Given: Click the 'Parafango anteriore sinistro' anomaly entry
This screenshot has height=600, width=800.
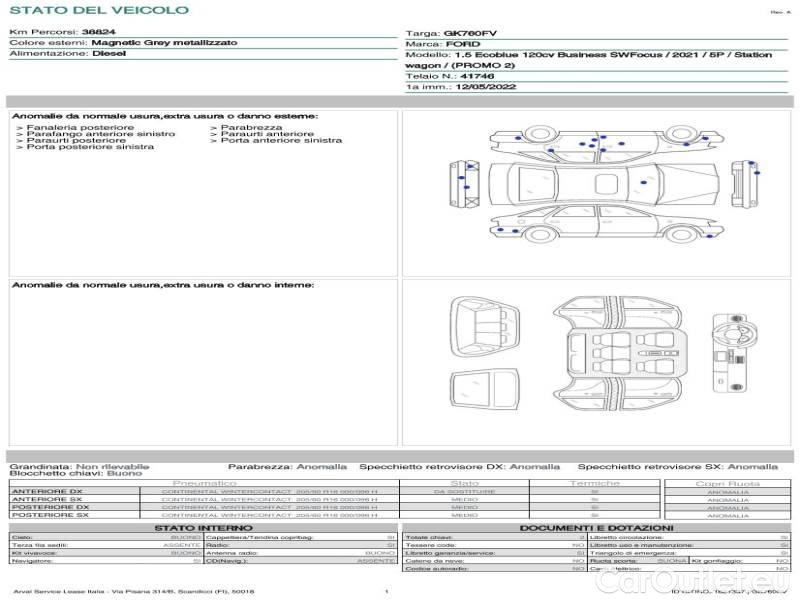Looking at the screenshot, I should click(x=101, y=134).
